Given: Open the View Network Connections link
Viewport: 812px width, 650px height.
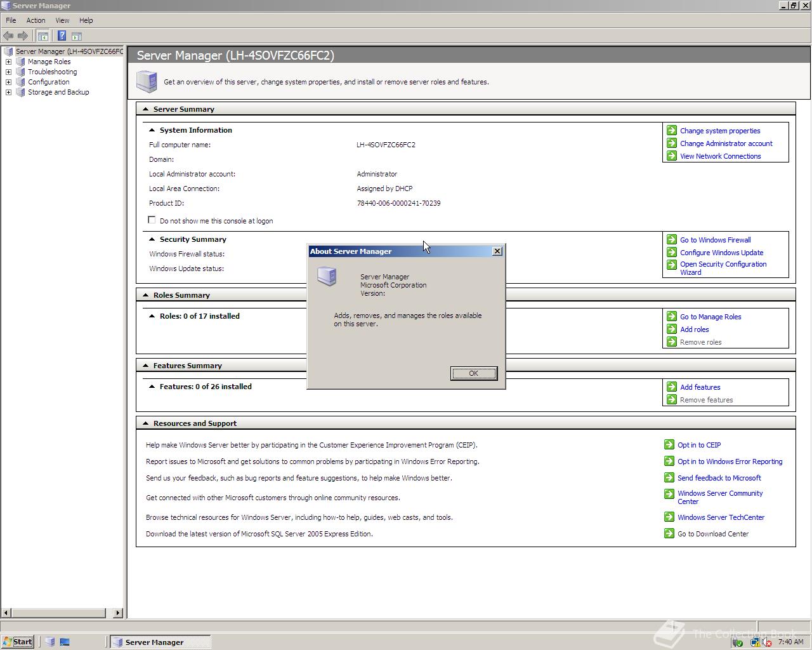Looking at the screenshot, I should coord(721,156).
